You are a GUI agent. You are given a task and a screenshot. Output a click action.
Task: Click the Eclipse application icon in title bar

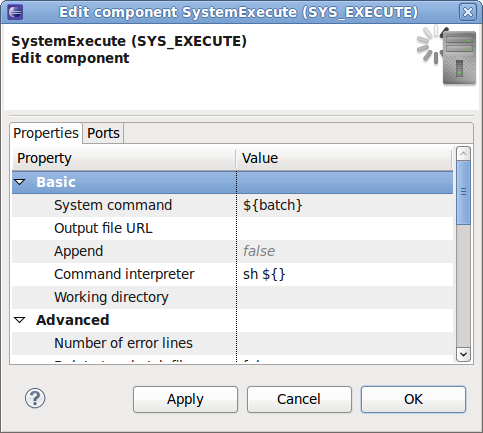point(15,12)
